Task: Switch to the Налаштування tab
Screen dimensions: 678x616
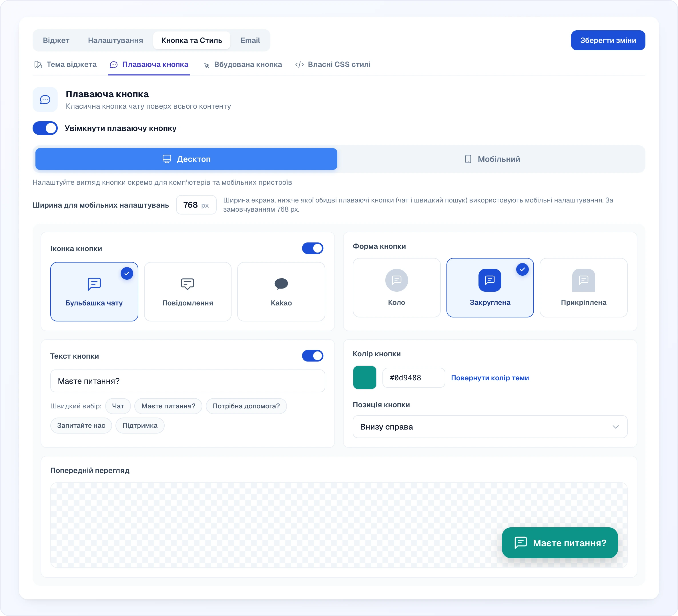Action: coord(115,40)
